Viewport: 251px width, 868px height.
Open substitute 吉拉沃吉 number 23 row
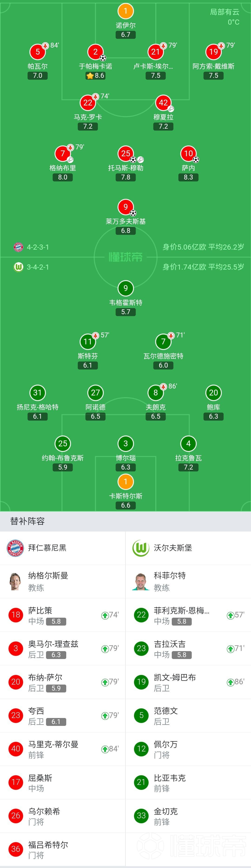pos(188,649)
